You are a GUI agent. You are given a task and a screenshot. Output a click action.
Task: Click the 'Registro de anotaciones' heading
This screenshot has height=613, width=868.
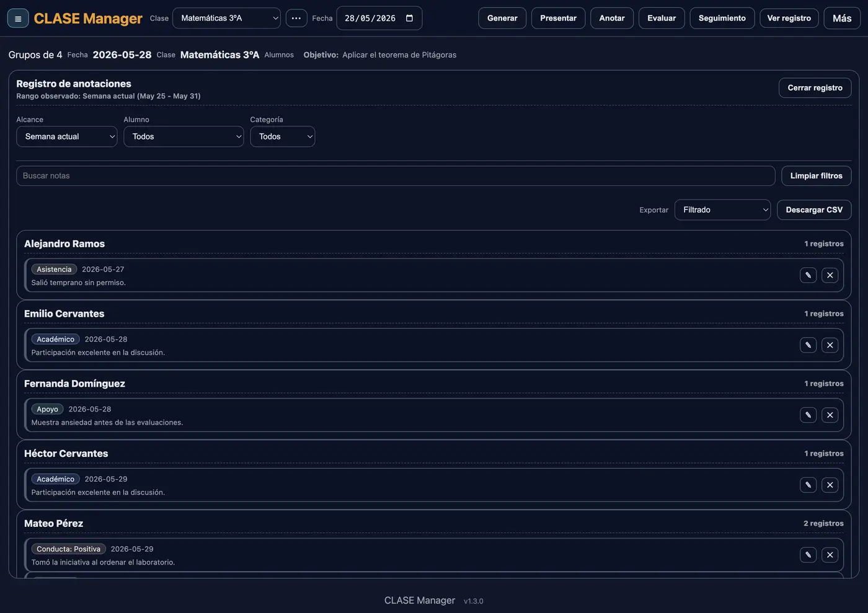(74, 84)
